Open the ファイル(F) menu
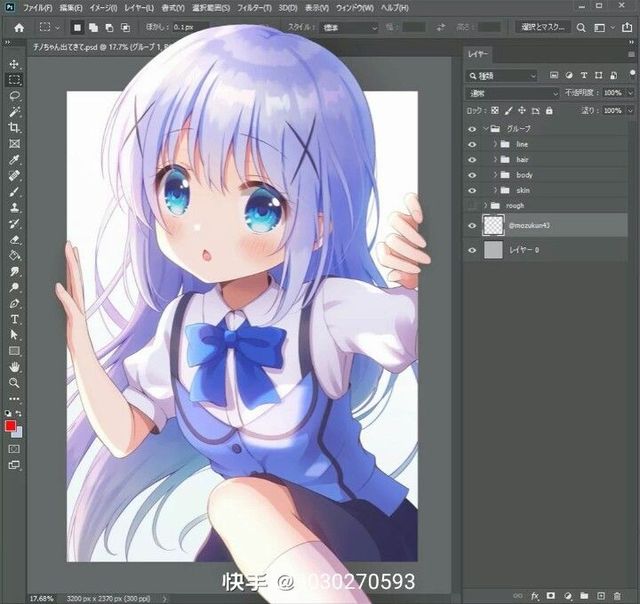This screenshot has width=640, height=604. coord(38,8)
